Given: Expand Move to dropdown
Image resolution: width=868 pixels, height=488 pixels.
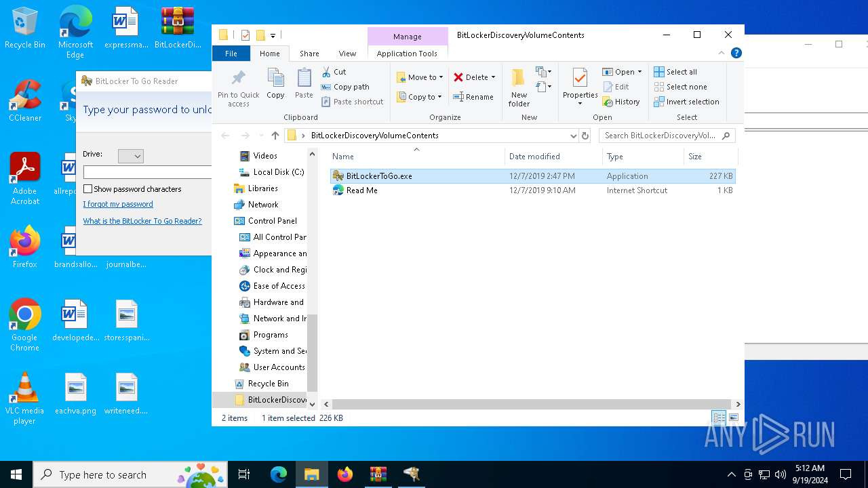Looking at the screenshot, I should (441, 77).
